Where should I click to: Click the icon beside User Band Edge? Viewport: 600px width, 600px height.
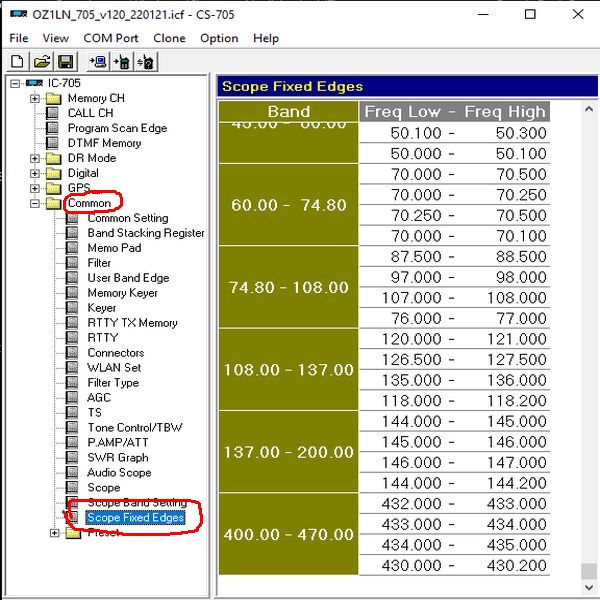(72, 277)
